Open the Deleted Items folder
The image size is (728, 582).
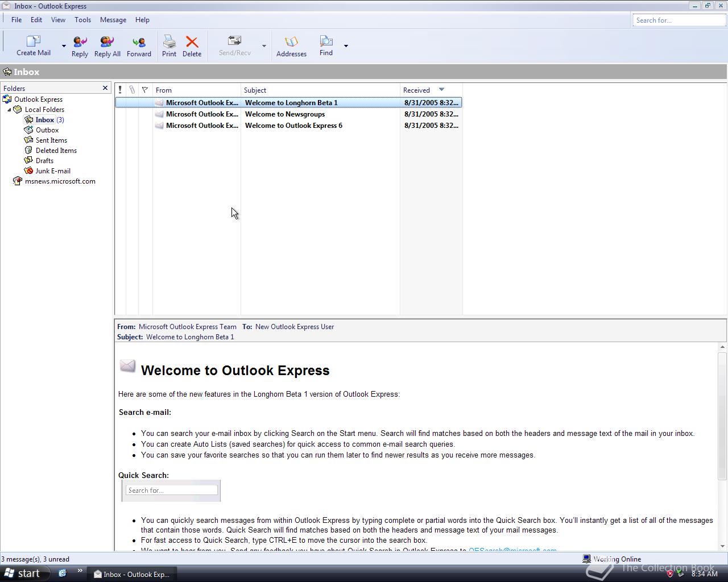(x=56, y=151)
